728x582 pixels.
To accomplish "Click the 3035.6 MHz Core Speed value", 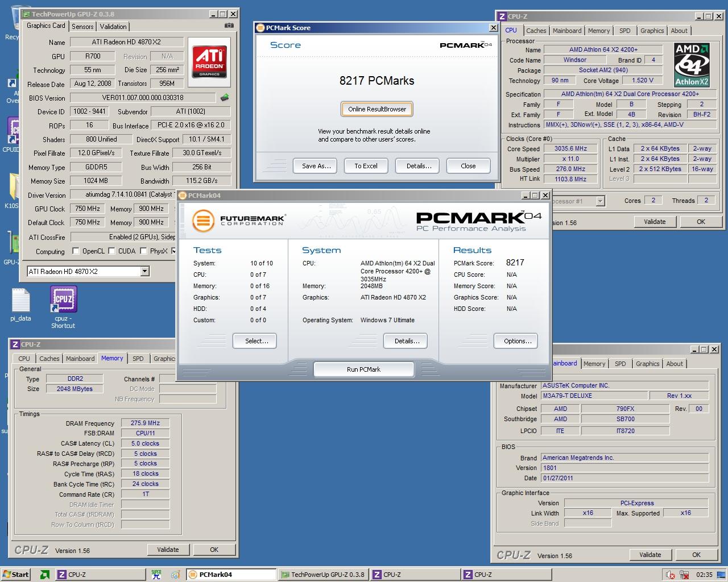I will [570, 149].
